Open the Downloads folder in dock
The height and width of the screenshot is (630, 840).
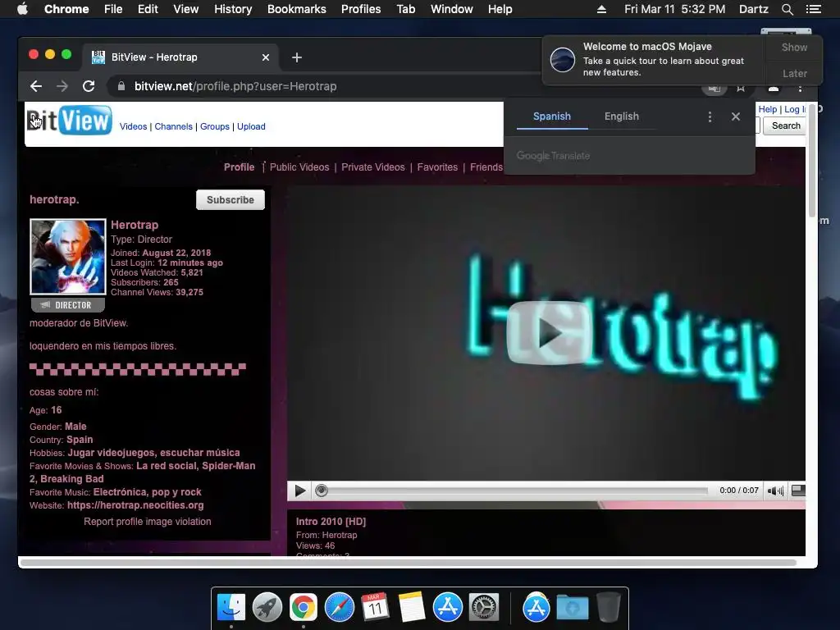[x=572, y=607]
